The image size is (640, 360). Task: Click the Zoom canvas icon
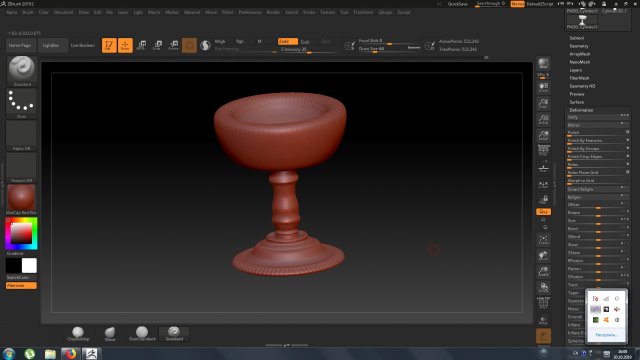pos(543,103)
